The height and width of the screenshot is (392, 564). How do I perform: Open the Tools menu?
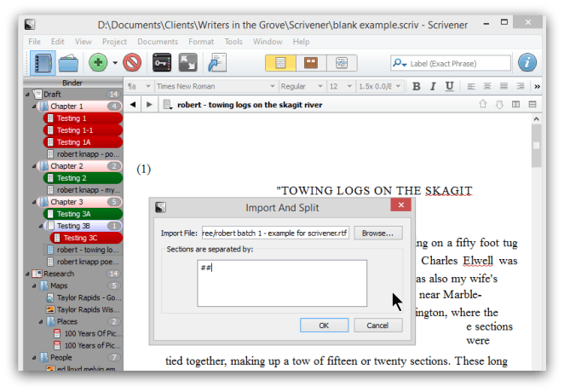[x=233, y=42]
